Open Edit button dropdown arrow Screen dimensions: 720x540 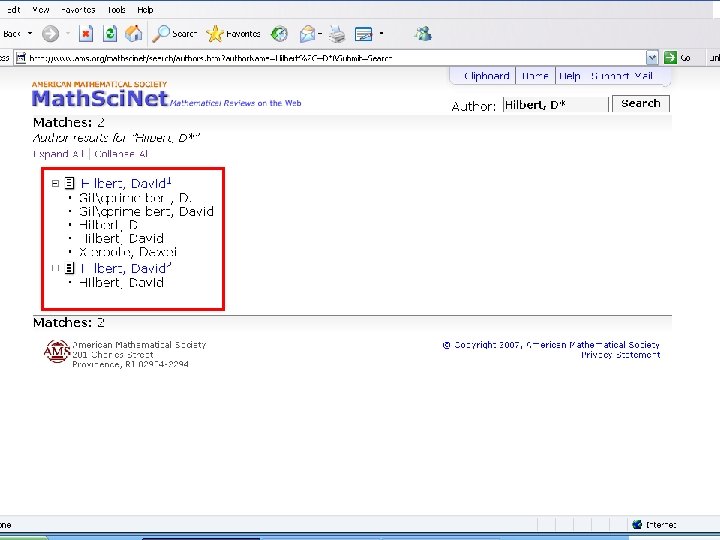381,34
